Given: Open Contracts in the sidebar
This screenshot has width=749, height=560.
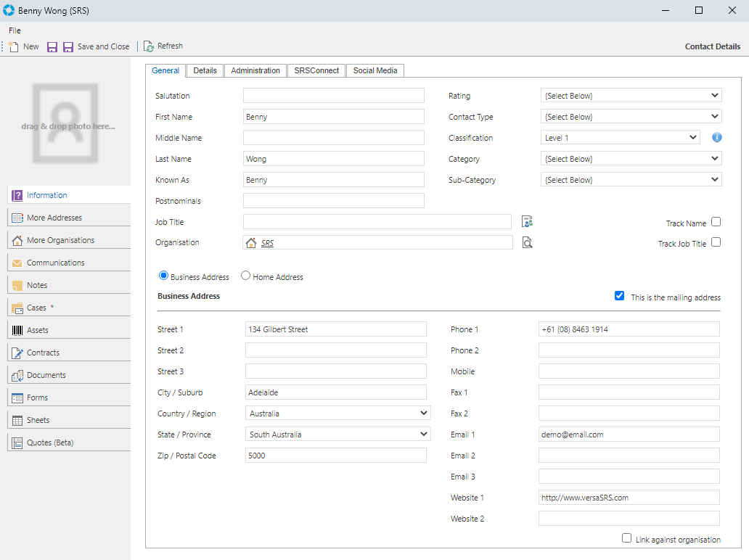Looking at the screenshot, I should tap(69, 353).
